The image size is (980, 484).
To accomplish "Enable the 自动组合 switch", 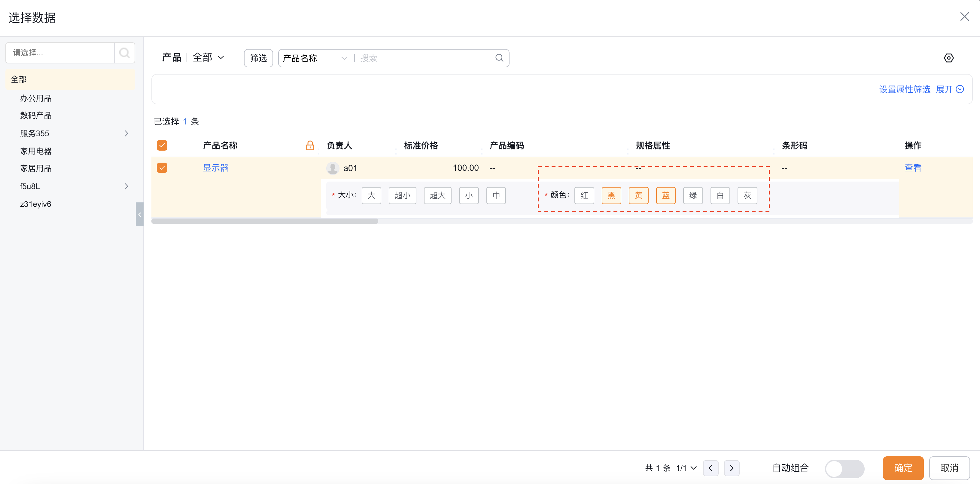I will 844,468.
